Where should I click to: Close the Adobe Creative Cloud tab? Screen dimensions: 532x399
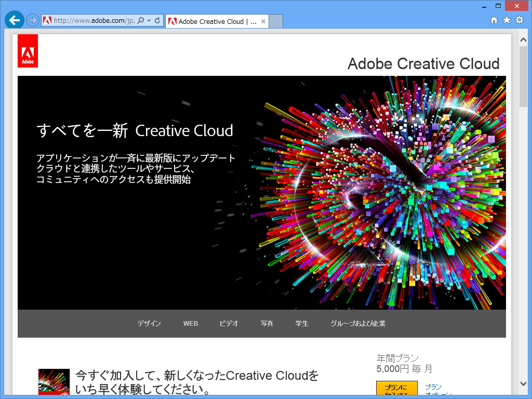263,21
